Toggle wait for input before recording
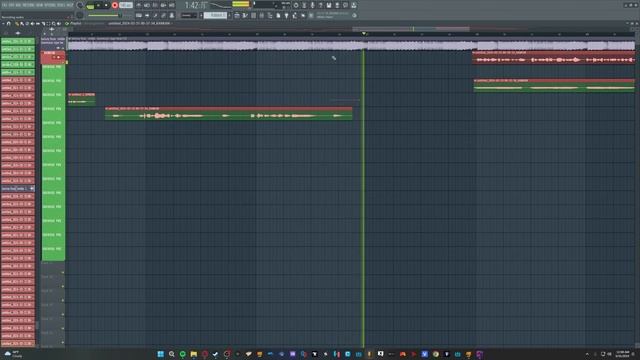 point(147,5)
